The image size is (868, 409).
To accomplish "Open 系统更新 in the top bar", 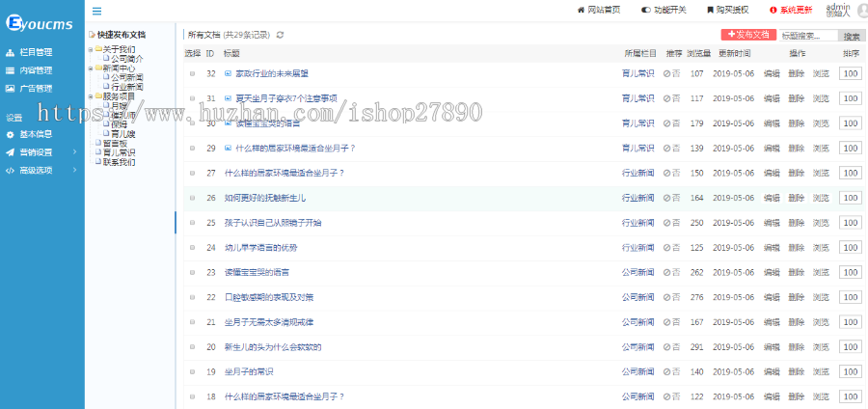I will coord(792,10).
